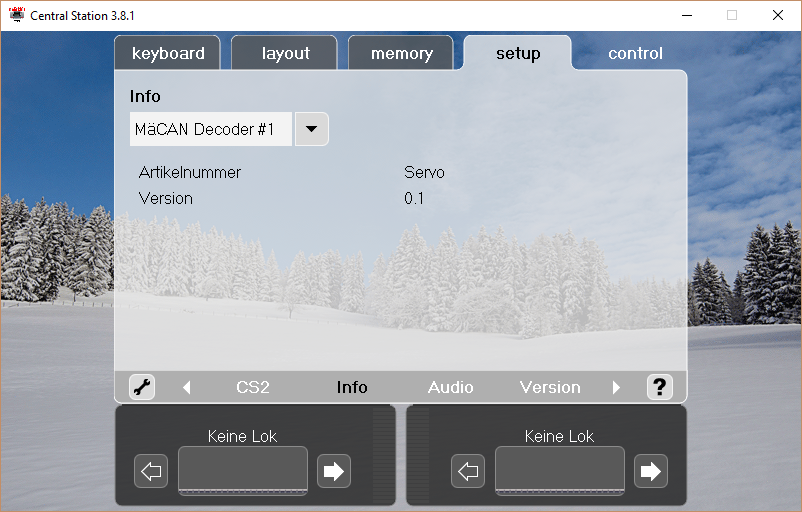802x512 pixels.
Task: Click the Version row label in Info
Action: (x=166, y=198)
